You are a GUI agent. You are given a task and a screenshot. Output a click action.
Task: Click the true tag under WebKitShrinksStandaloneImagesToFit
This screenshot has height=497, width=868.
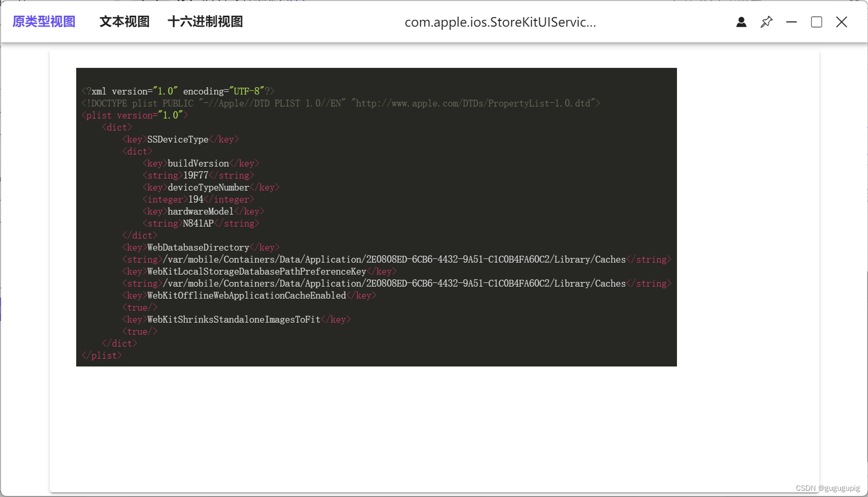[140, 332]
